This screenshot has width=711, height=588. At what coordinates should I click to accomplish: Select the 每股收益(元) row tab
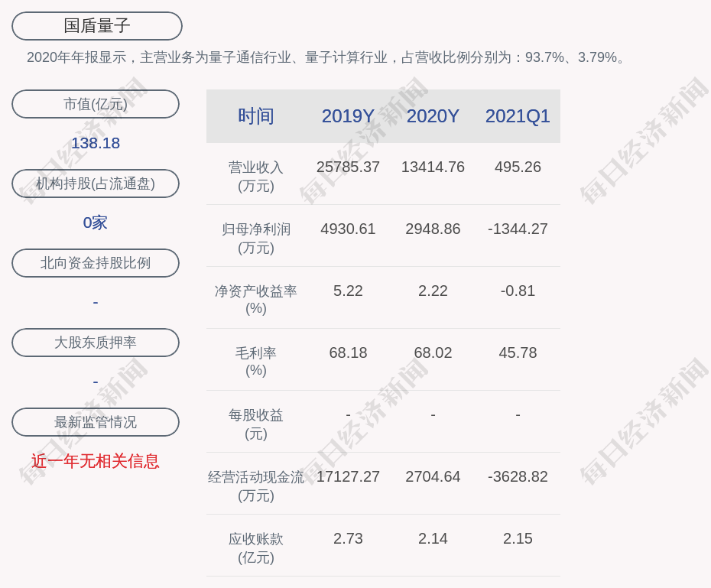click(x=255, y=423)
